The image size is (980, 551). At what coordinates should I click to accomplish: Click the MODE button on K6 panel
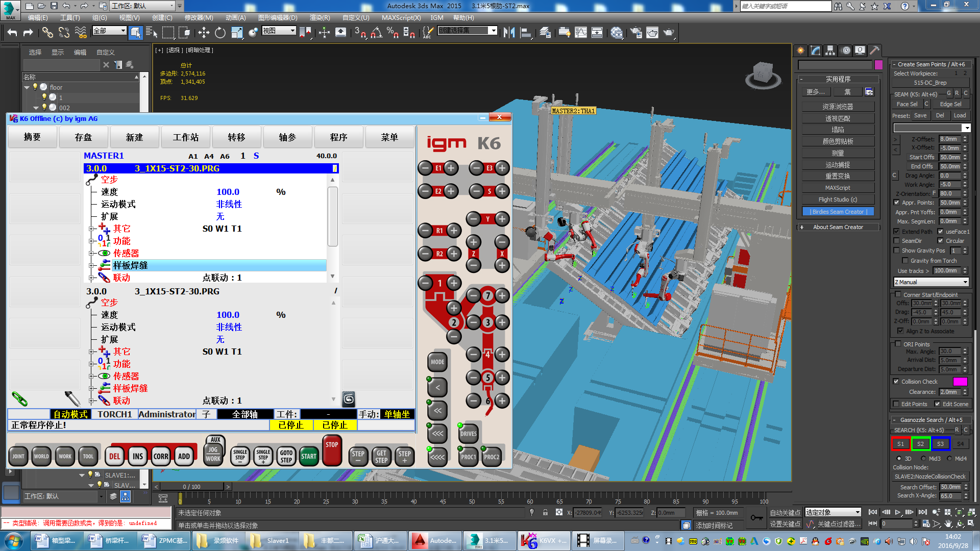(437, 362)
